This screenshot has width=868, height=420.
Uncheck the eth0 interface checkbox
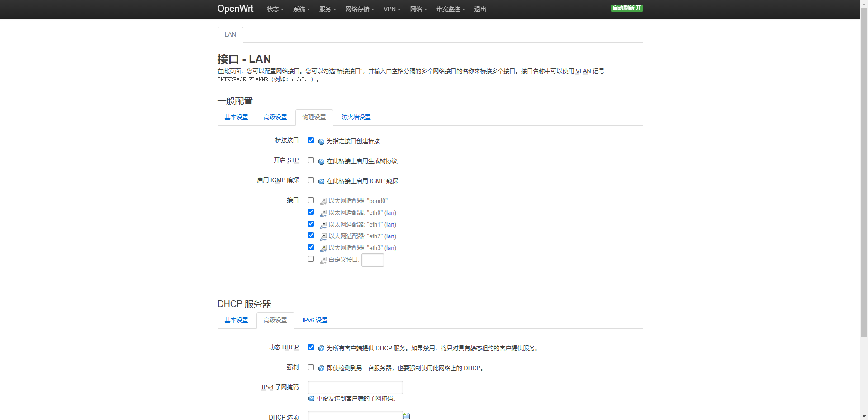coord(311,212)
